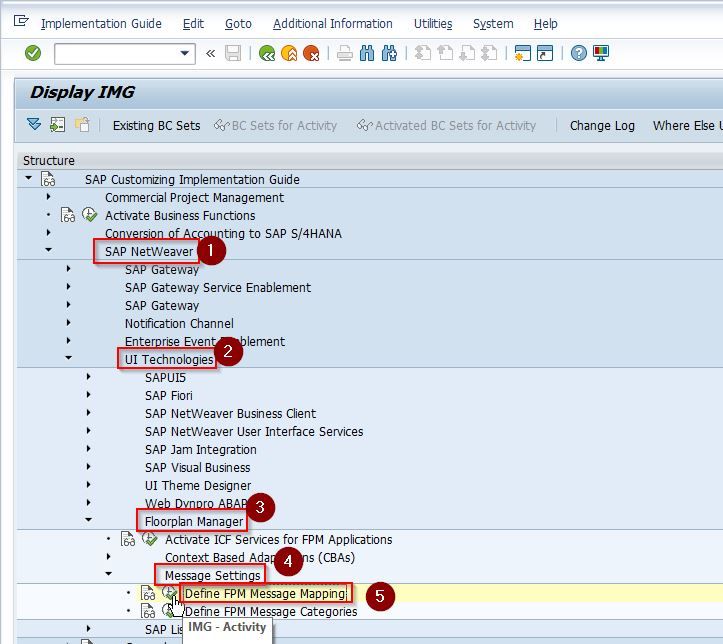Screen dimensions: 723x644
Task: Click the First Page icon
Action: pyautogui.click(x=423, y=53)
